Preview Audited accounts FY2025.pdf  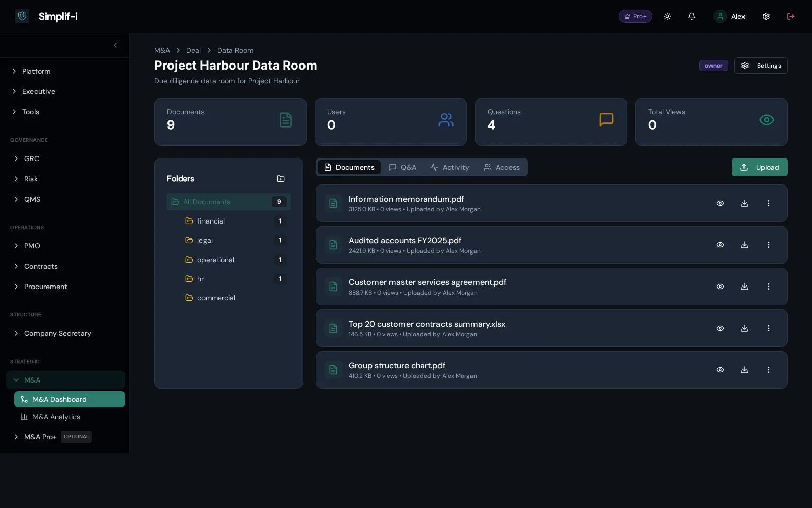[720, 245]
